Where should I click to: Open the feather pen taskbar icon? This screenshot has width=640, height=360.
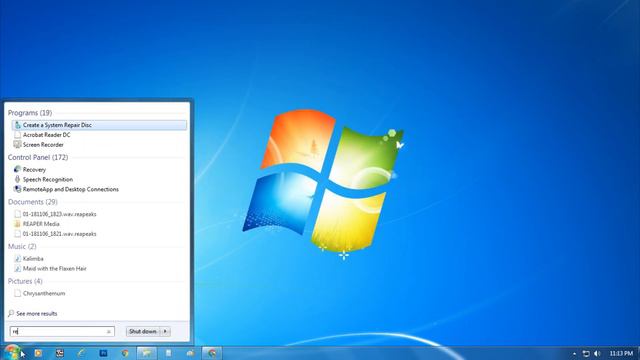pos(81,353)
